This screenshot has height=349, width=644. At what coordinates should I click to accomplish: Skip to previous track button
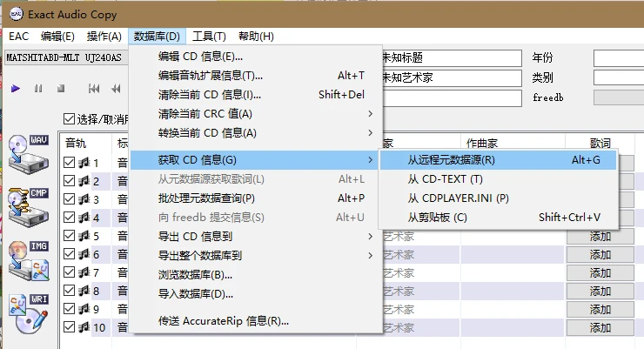[x=94, y=88]
